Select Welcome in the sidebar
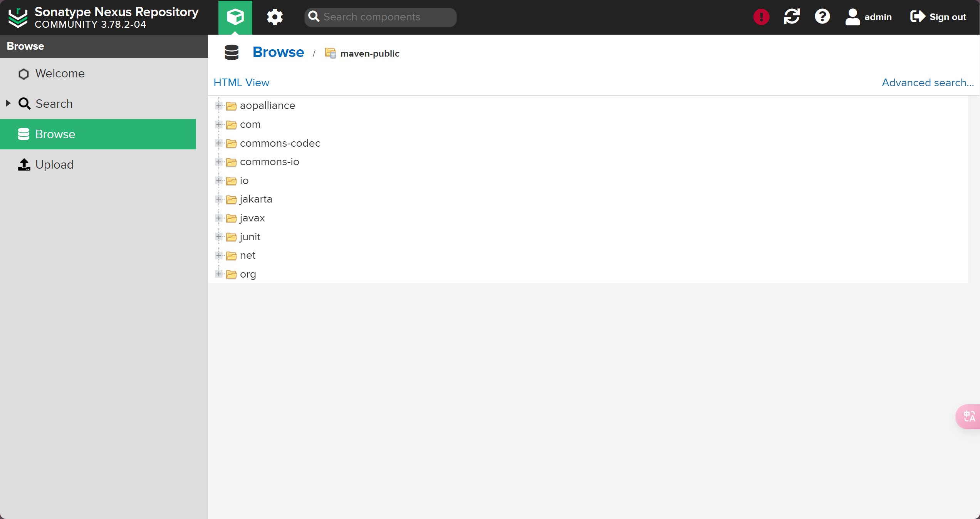This screenshot has height=519, width=980. (x=98, y=74)
